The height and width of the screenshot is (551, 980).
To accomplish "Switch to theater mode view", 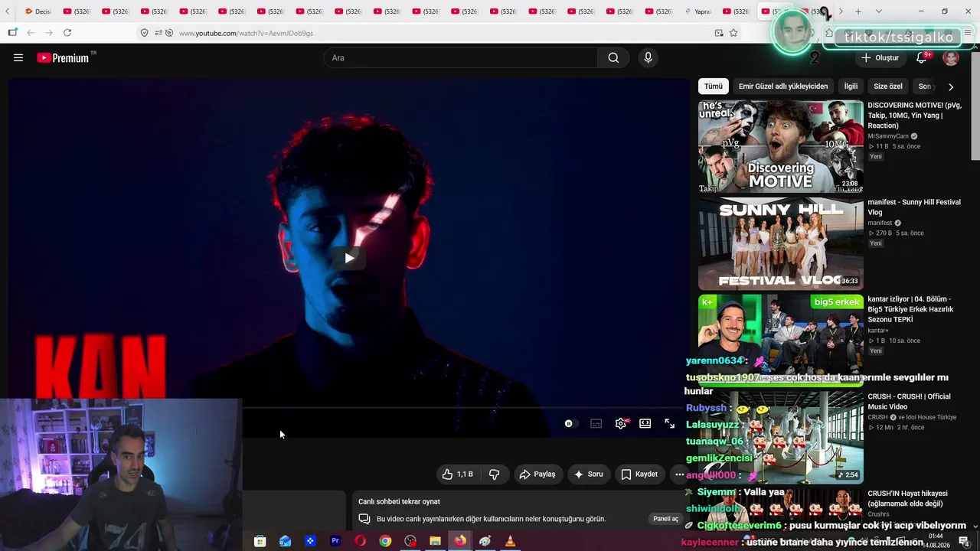I will [x=645, y=424].
